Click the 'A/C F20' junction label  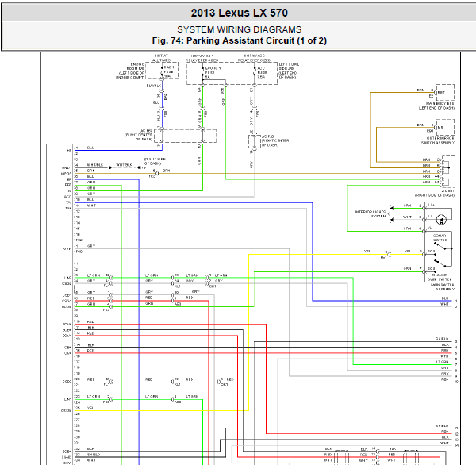[x=267, y=136]
